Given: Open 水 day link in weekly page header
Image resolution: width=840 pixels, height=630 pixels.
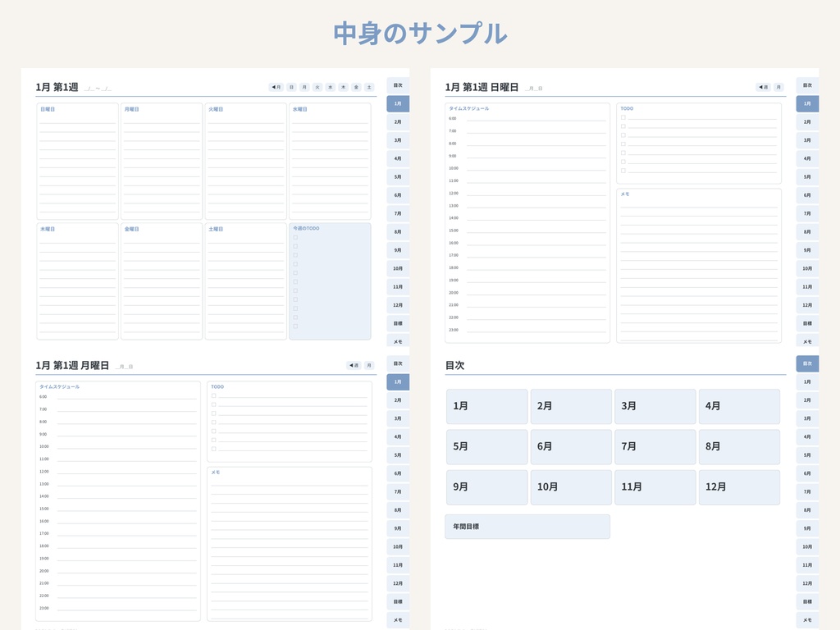Looking at the screenshot, I should (x=331, y=87).
